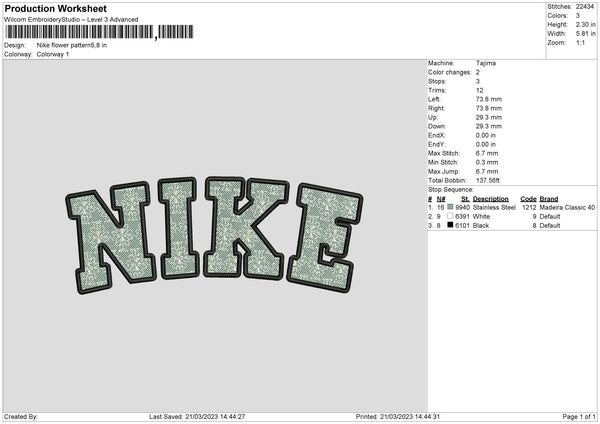Click the 'Created By:' footer label
This screenshot has width=600, height=424.
tap(21, 416)
